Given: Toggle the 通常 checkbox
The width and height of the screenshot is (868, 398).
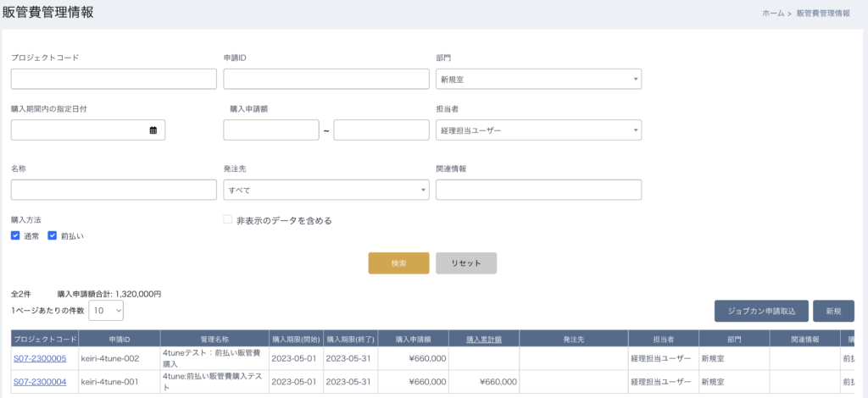Looking at the screenshot, I should (x=15, y=236).
